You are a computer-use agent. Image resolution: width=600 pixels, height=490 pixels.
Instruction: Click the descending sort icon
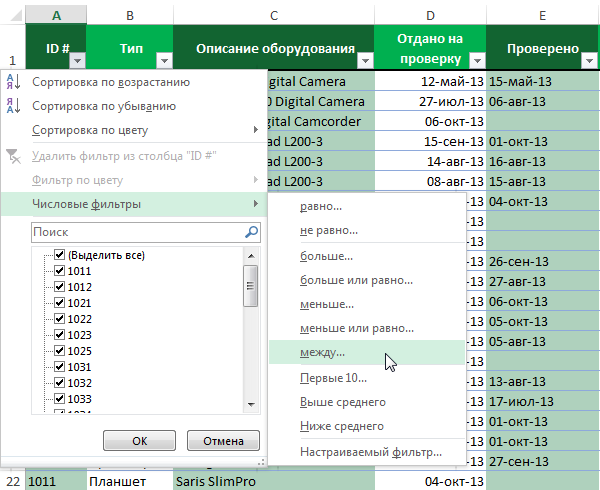point(13,106)
